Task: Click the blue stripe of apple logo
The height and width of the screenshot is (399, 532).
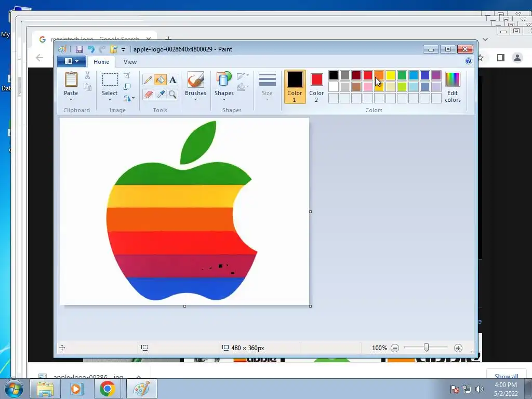Action: 185,288
